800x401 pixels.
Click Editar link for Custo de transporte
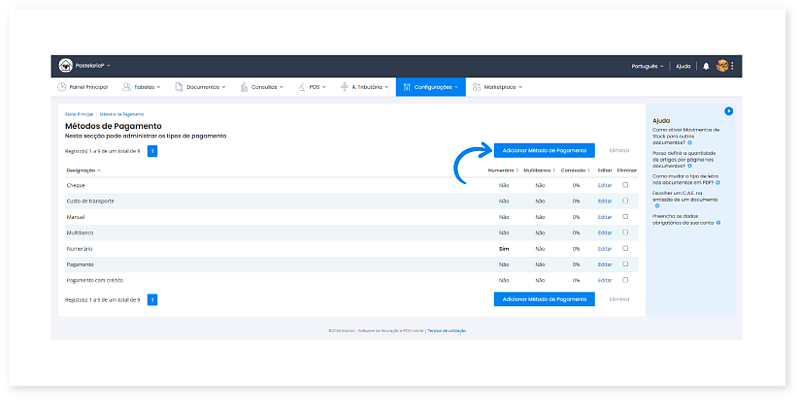604,201
